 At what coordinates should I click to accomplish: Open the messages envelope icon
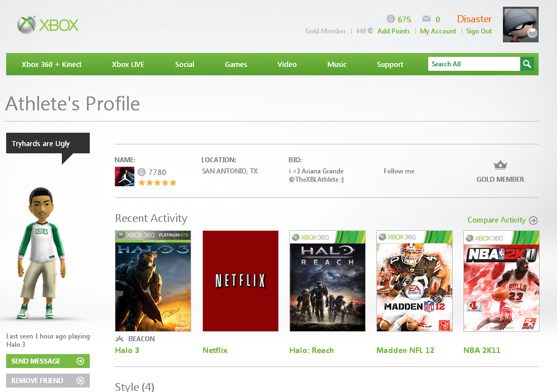coord(427,19)
